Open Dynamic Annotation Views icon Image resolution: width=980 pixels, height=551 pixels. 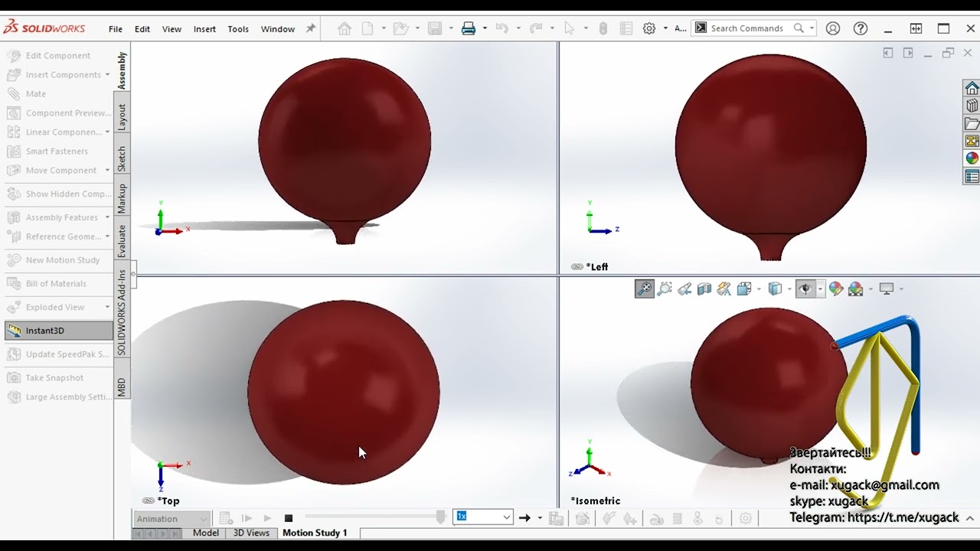point(724,289)
